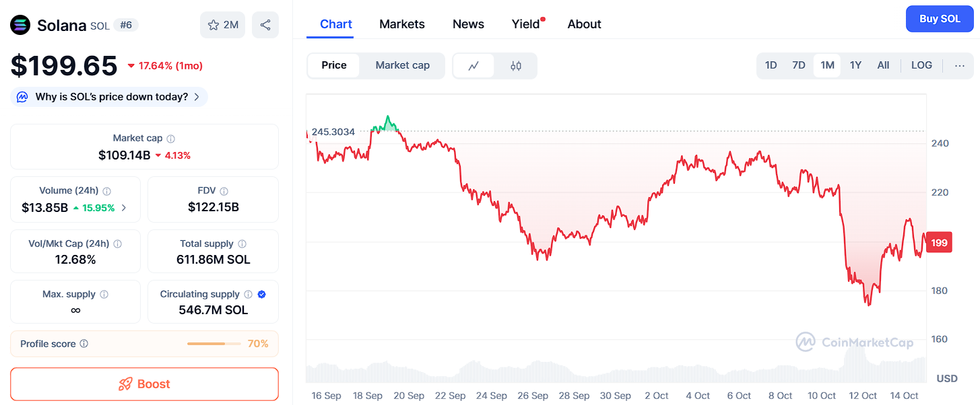Click the Buy SOL button
This screenshot has width=980, height=405.
[940, 19]
